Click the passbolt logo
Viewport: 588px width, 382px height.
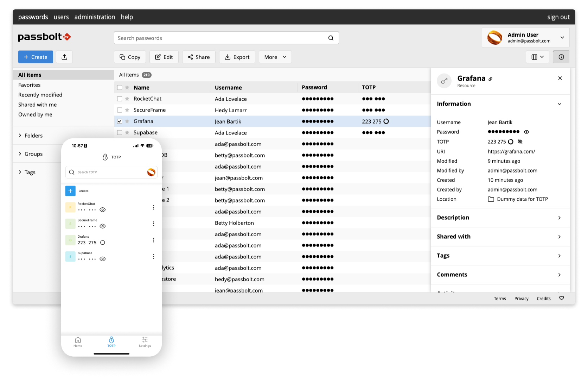point(44,37)
